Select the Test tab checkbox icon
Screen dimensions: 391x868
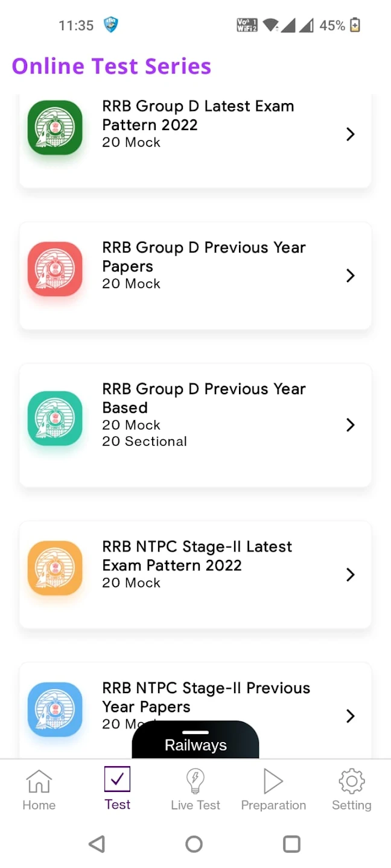pyautogui.click(x=117, y=779)
